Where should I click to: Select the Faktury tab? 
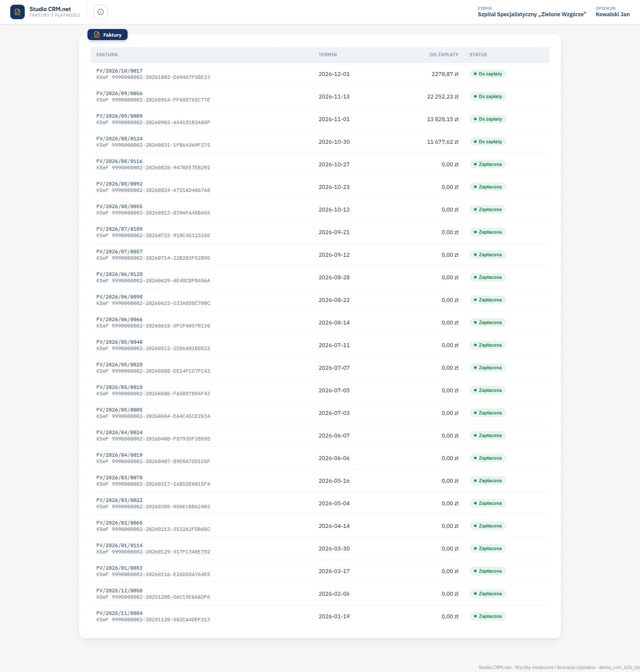(x=108, y=35)
